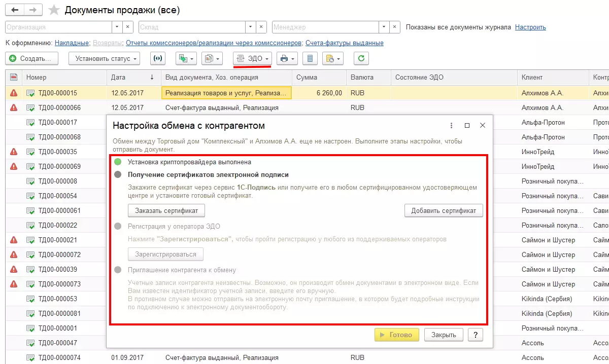Click into the Организация input field
This screenshot has width=609, height=364.
58,27
